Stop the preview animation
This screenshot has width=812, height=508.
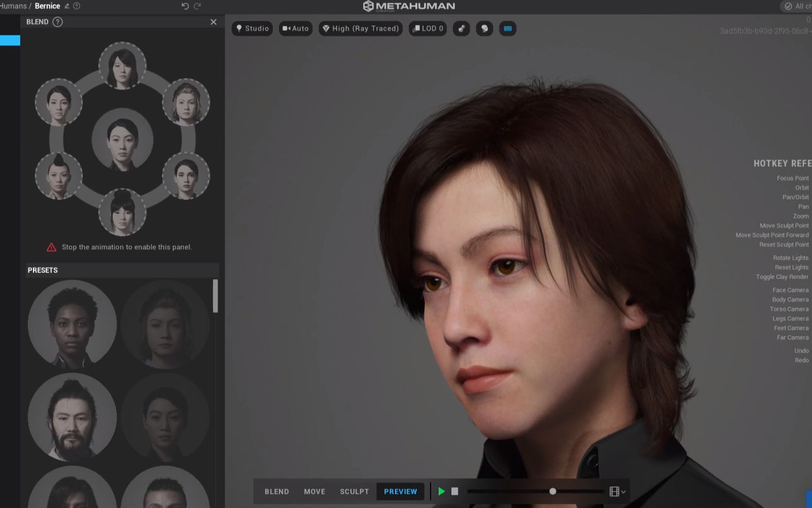coord(455,491)
